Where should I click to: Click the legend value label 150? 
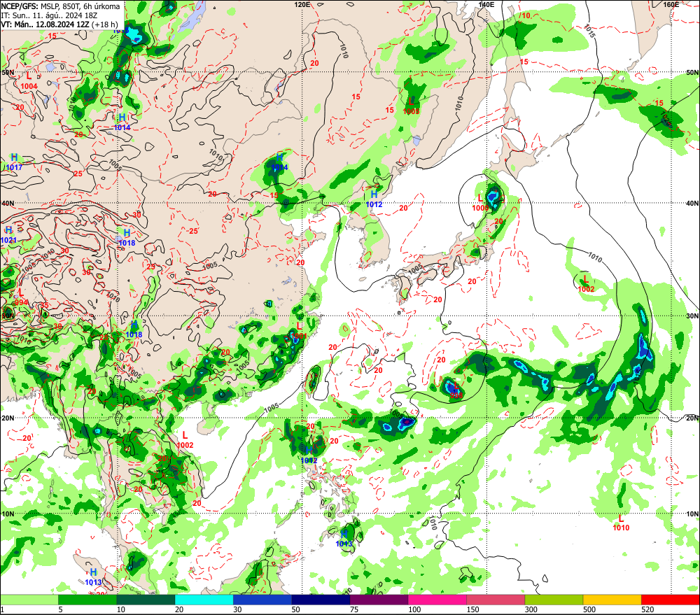click(472, 609)
